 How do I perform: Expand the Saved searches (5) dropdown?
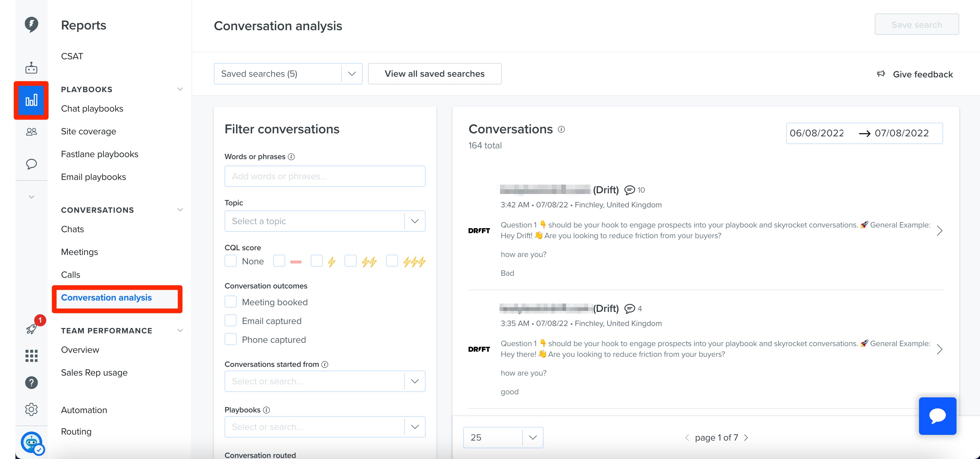coord(288,74)
